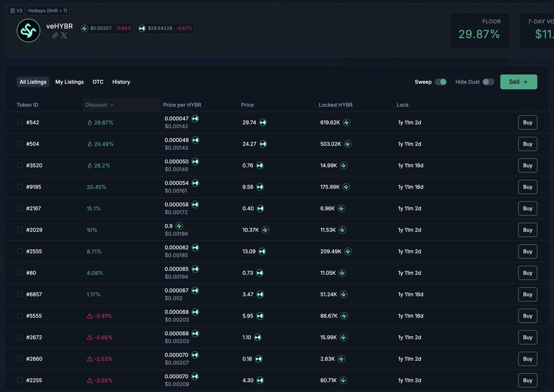
Task: Click the token icon next to 0.000047
Action: click(x=195, y=119)
